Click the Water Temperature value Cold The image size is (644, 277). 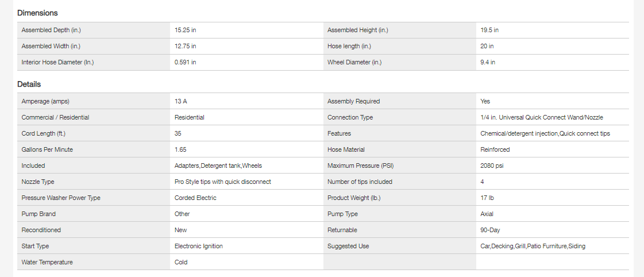pos(181,262)
